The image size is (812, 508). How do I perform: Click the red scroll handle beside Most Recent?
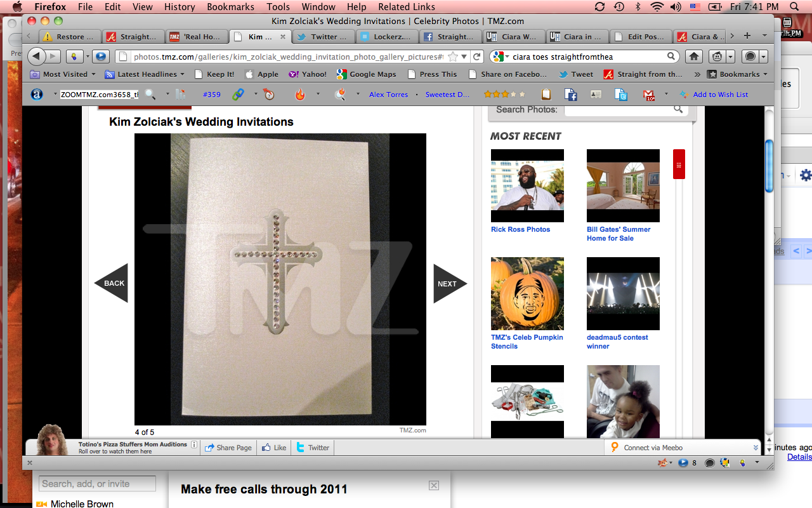coord(679,164)
